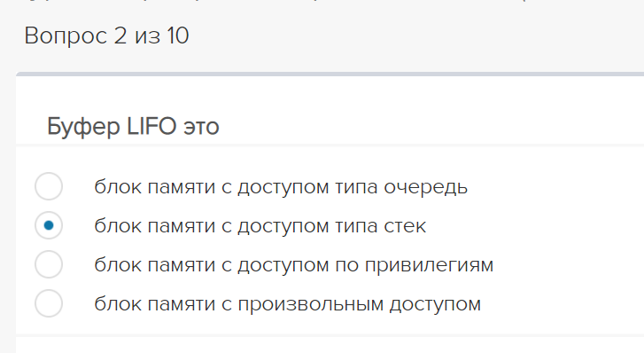
Task: Click the question heading 'Буфер LIFO это'
Action: [x=133, y=126]
